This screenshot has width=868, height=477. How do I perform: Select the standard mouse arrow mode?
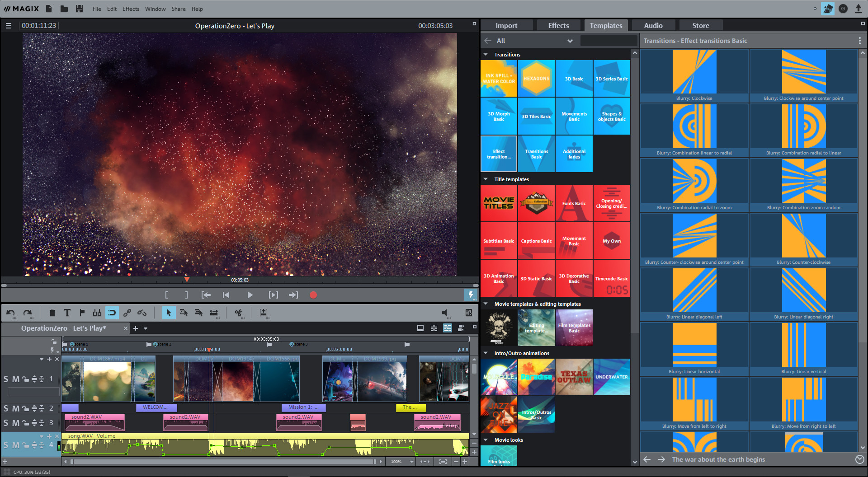tap(169, 313)
